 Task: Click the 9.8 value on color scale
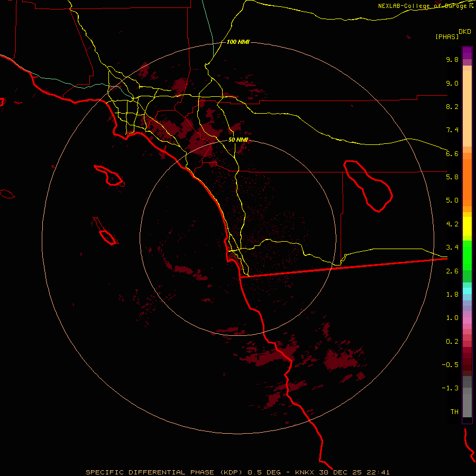(452, 59)
